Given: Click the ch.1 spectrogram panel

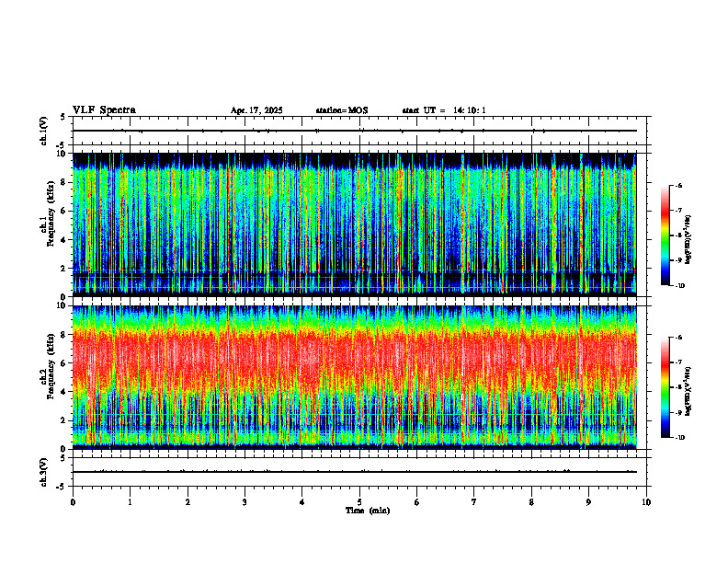Looking at the screenshot, I should click(x=354, y=224).
